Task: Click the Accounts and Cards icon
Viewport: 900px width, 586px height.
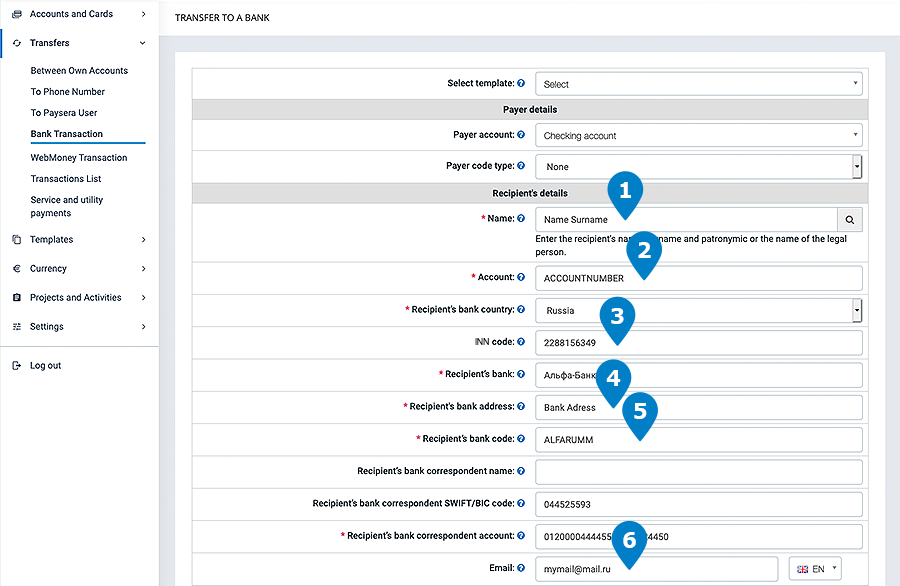Action: (17, 14)
